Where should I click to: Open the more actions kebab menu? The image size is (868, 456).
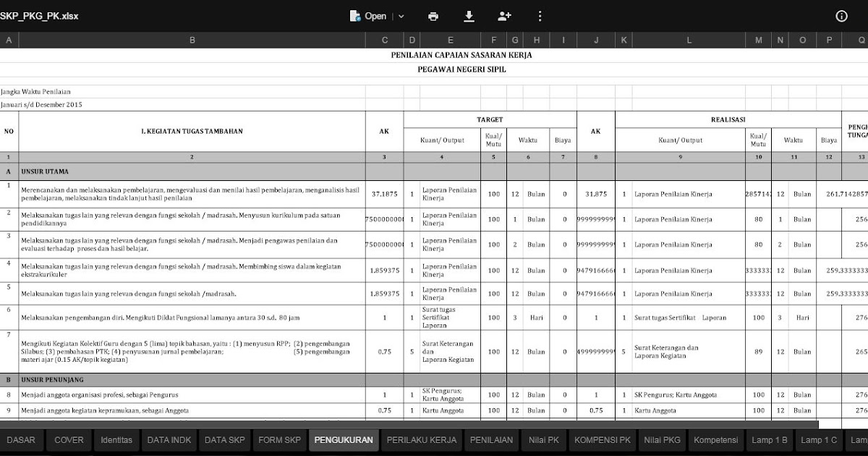click(x=539, y=15)
